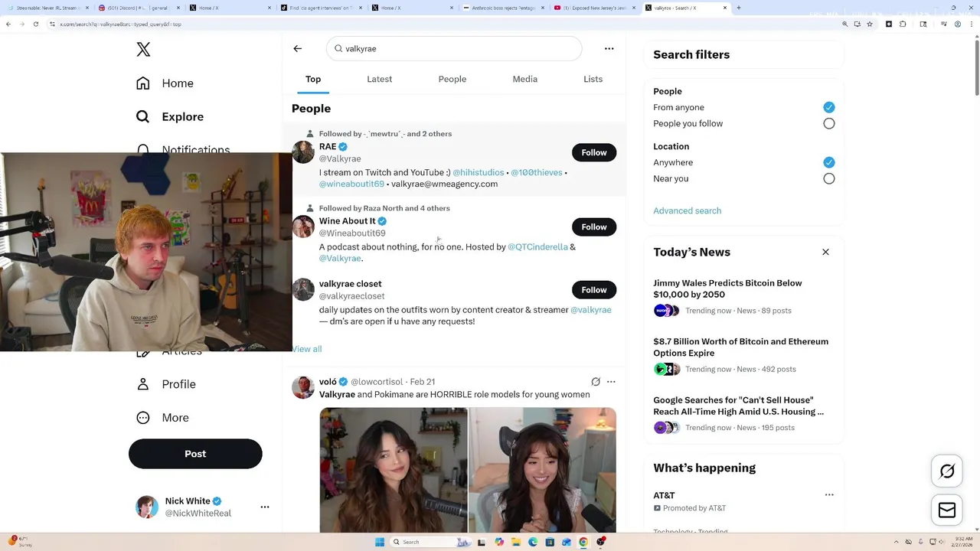Follow the RAE account
This screenshot has width=980, height=551.
[594, 152]
